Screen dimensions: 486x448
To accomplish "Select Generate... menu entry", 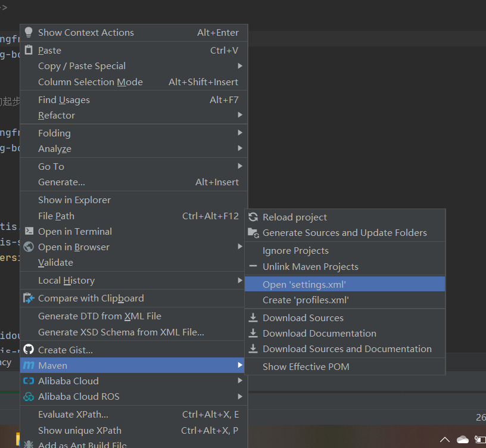I will 133,182.
